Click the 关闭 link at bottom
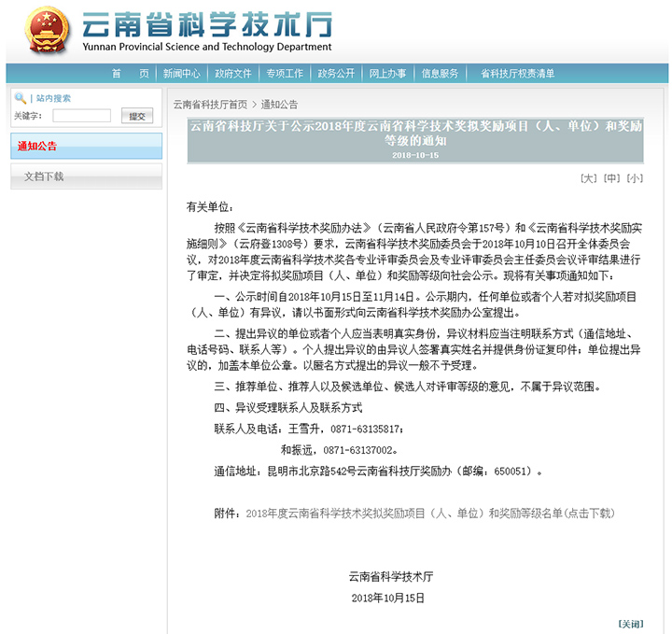 (x=631, y=624)
